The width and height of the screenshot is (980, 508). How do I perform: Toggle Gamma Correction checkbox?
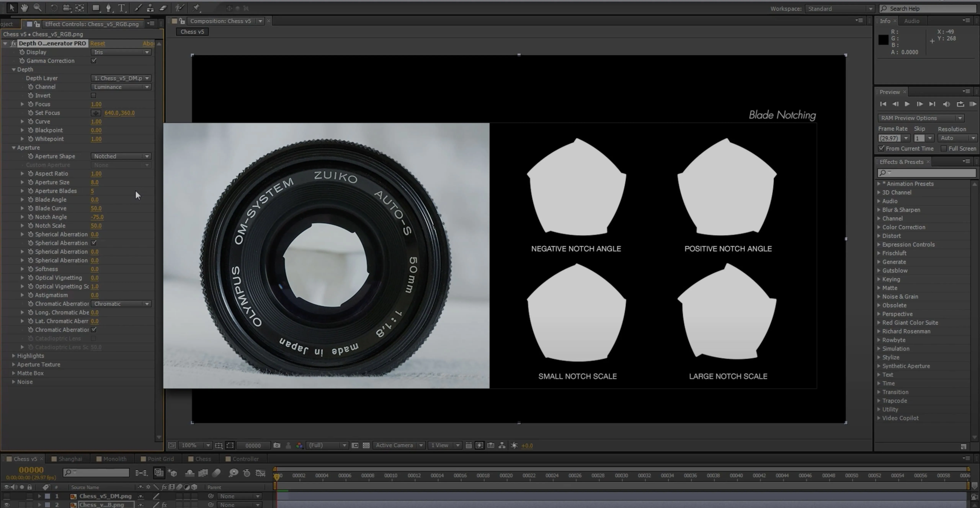point(94,60)
